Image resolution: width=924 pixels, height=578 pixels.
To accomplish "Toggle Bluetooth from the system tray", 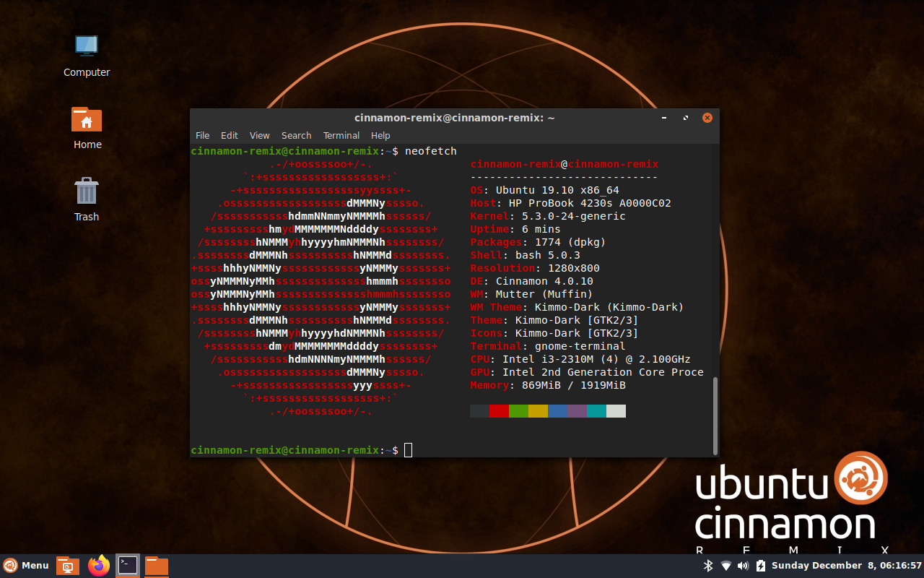I will click(x=707, y=566).
